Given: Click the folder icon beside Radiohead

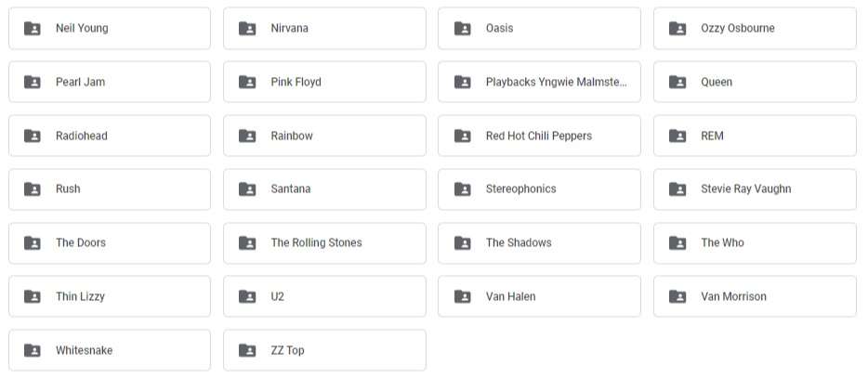Looking at the screenshot, I should click(33, 136).
